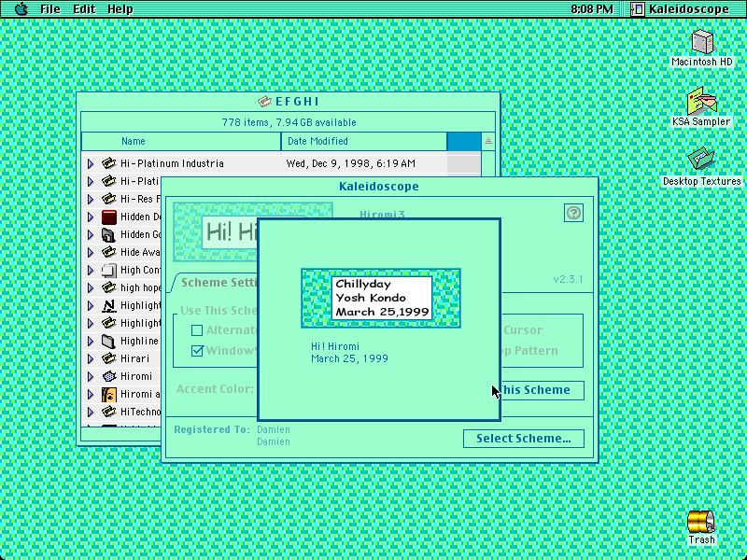Select the Hi-Platinum Industria folder icon

[109, 163]
